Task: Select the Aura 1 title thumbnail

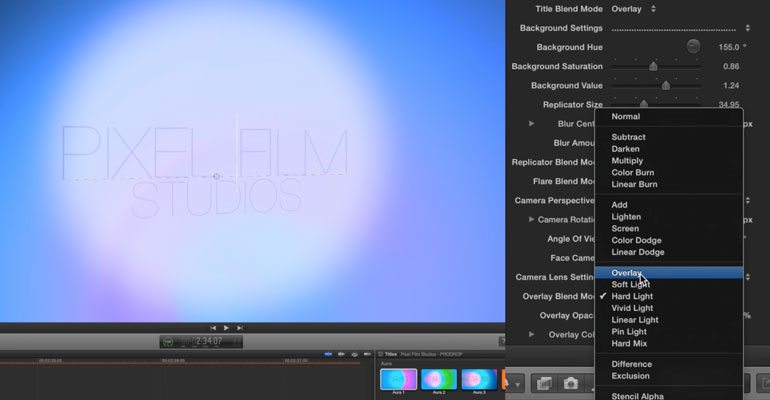Action: coord(399,380)
